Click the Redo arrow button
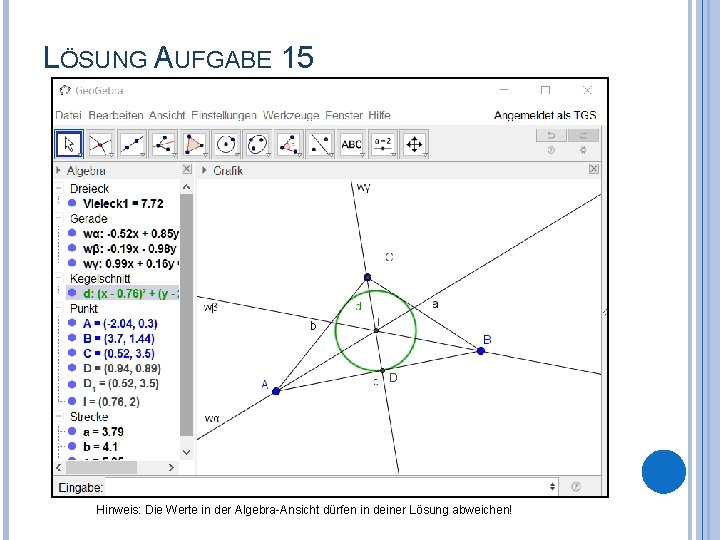720x540 pixels. click(x=583, y=135)
